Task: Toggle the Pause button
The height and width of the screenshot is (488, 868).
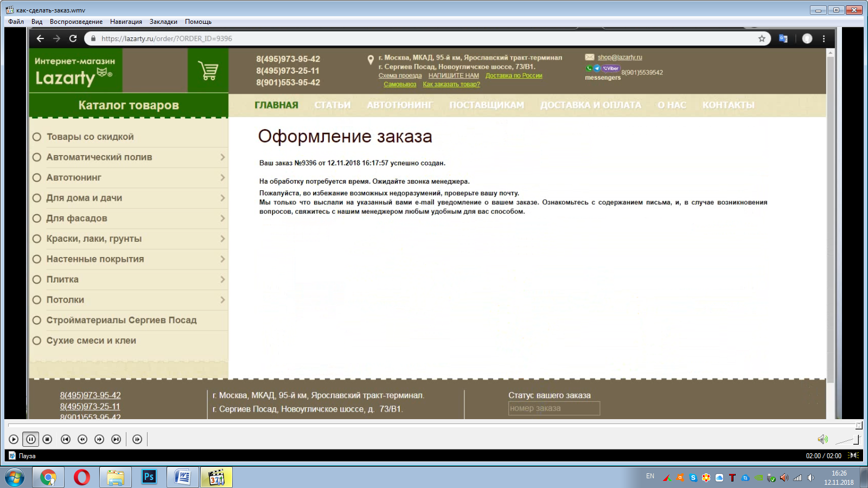Action: click(30, 439)
